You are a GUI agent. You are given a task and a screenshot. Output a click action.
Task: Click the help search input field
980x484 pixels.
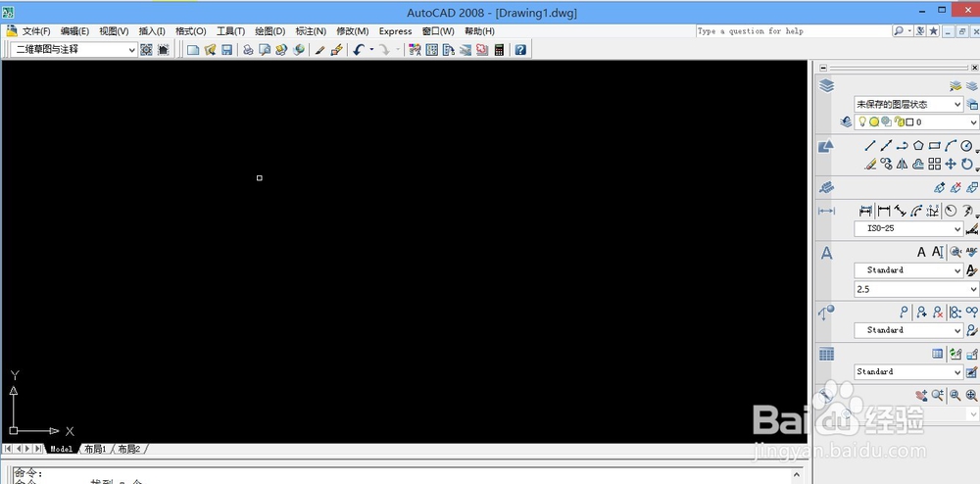[793, 31]
